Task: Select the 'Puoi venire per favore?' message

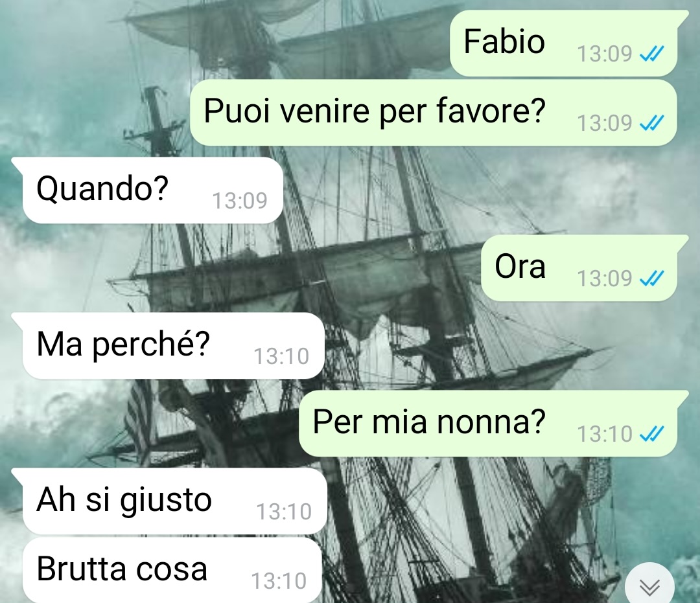Action: click(x=434, y=113)
